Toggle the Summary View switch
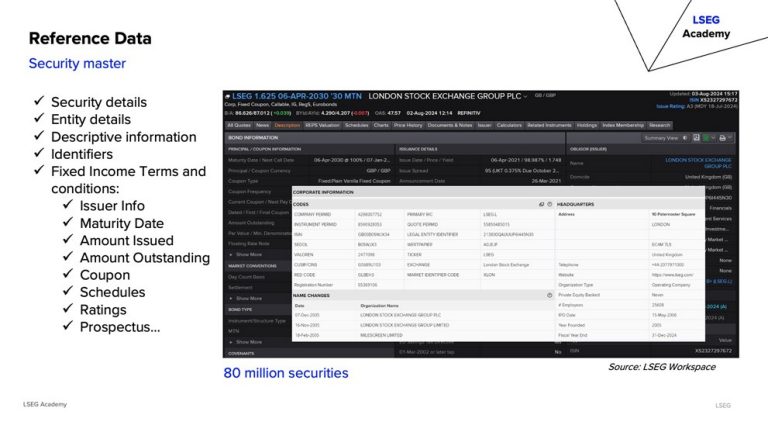Image resolution: width=768 pixels, height=432 pixels. tap(685, 138)
